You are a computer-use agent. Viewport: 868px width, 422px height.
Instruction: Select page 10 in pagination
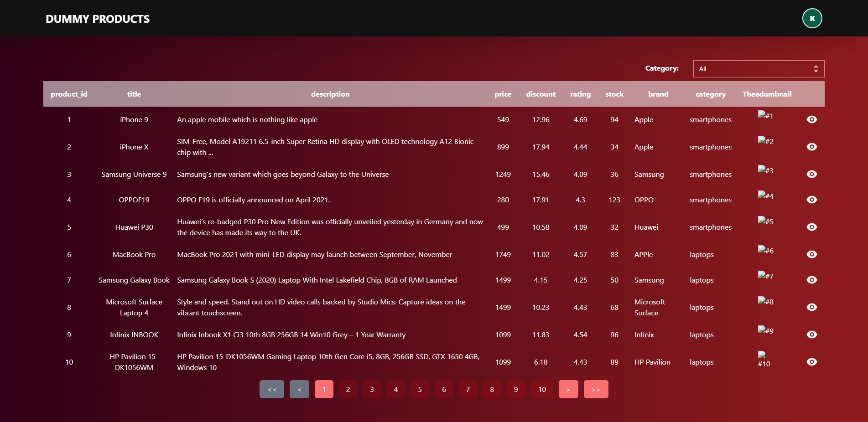coord(542,389)
